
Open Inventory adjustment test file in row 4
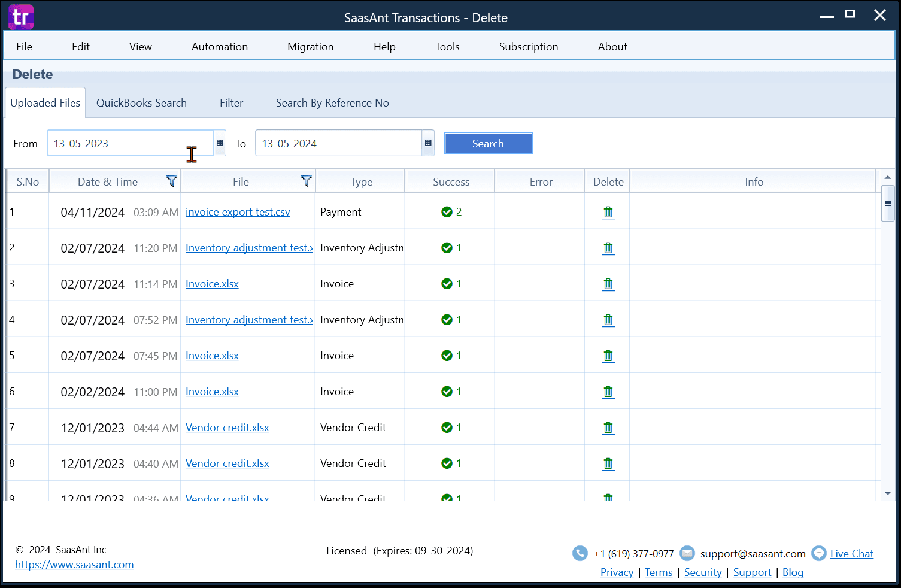coord(250,320)
